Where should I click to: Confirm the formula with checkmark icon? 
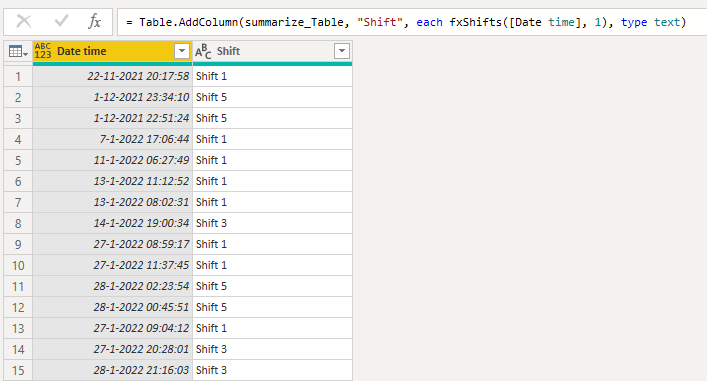pyautogui.click(x=61, y=21)
